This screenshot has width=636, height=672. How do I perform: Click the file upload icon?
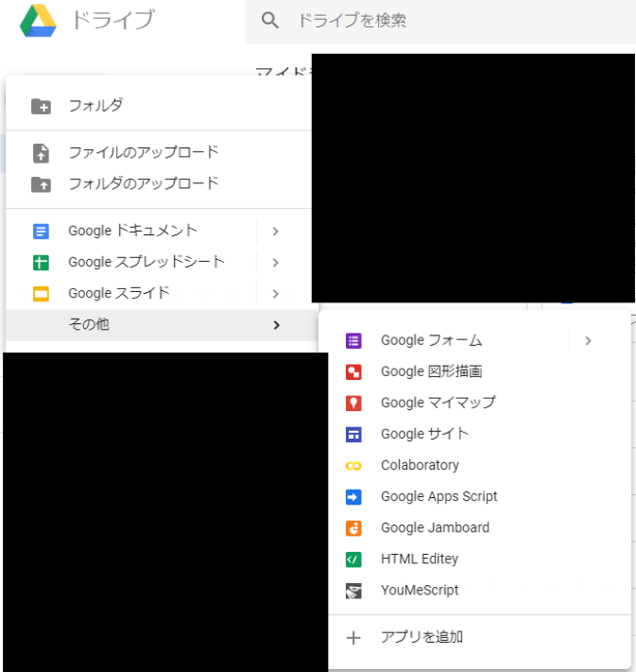coord(42,153)
